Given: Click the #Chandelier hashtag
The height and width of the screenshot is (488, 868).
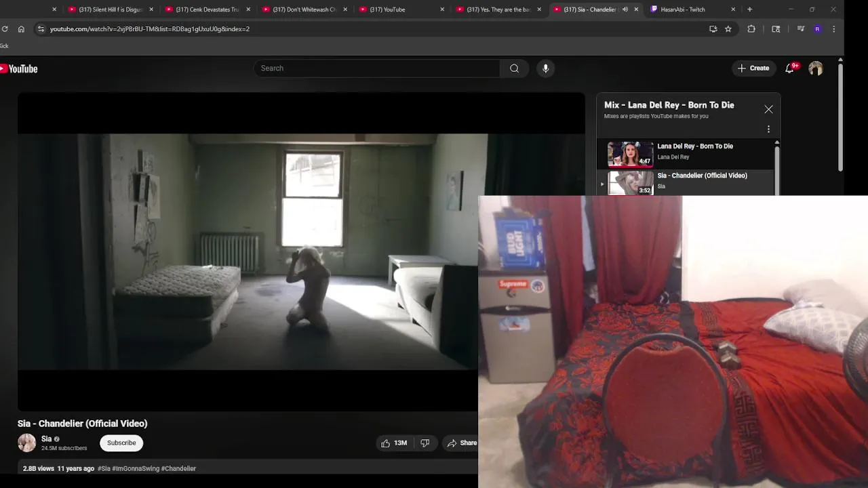Looking at the screenshot, I should (x=178, y=468).
